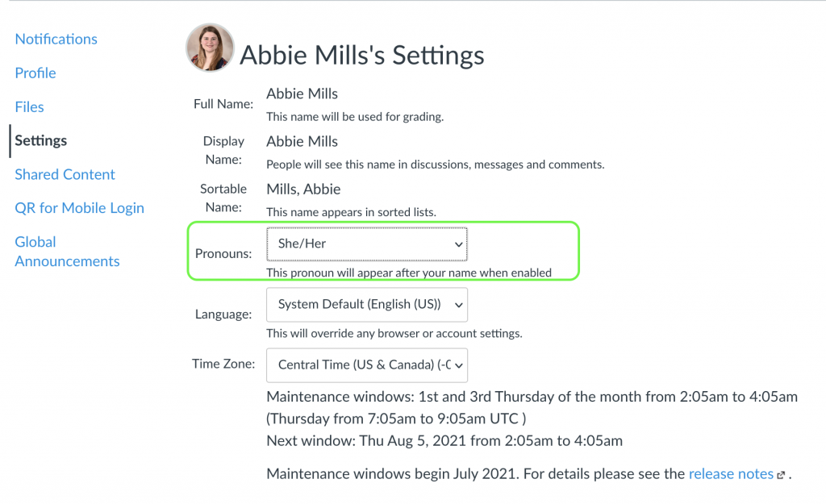Open the Pronouns selector showing She/Her

coord(367,244)
